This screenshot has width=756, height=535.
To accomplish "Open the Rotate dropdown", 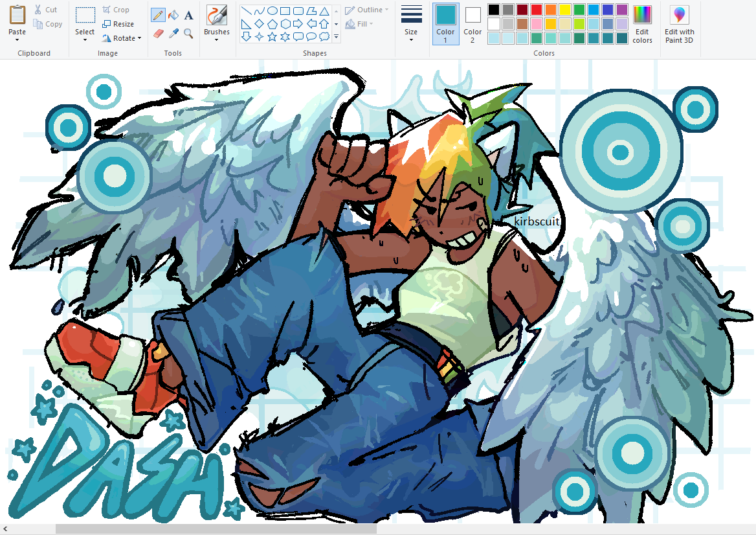I will (122, 38).
